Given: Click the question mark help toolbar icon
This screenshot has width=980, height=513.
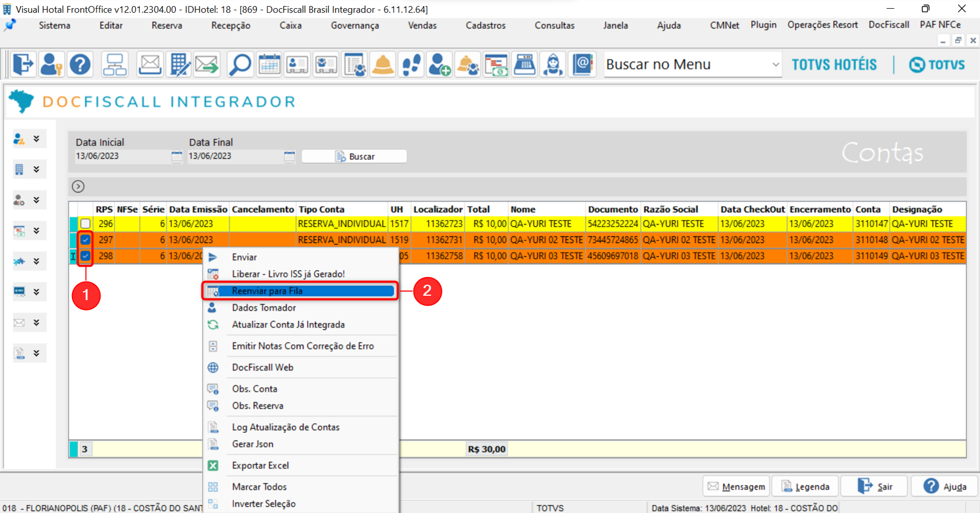Looking at the screenshot, I should (x=80, y=64).
